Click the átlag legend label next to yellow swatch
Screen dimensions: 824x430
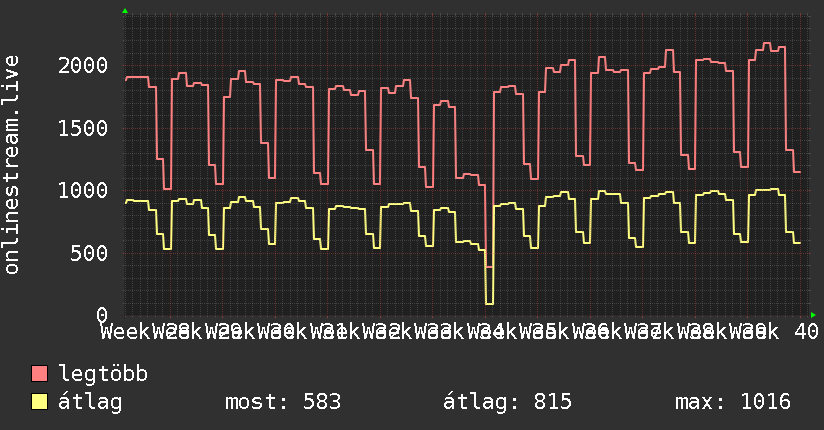[x=90, y=402]
